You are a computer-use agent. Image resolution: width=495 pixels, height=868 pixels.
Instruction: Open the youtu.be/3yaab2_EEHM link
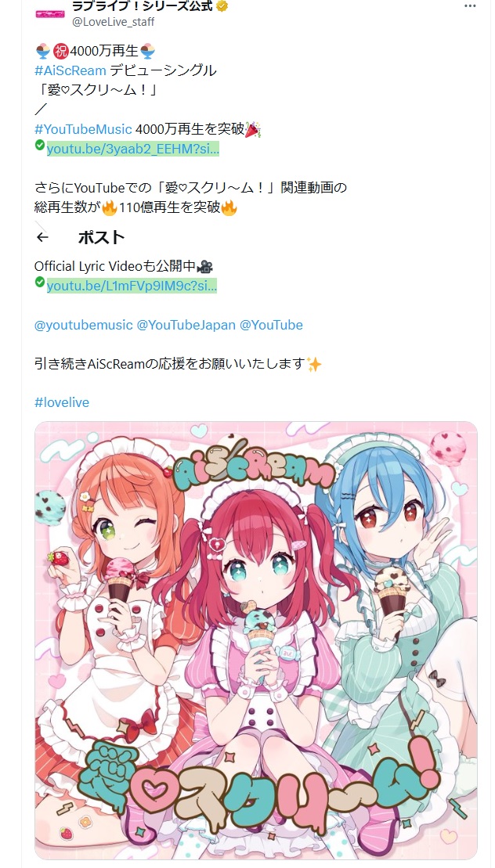(133, 149)
